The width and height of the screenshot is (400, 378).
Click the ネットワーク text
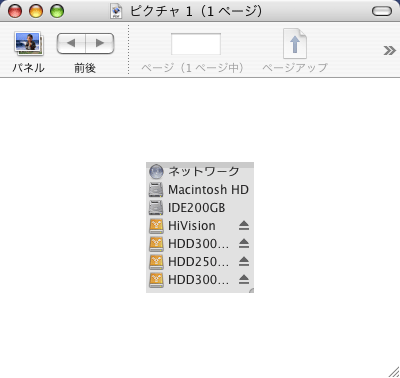204,171
